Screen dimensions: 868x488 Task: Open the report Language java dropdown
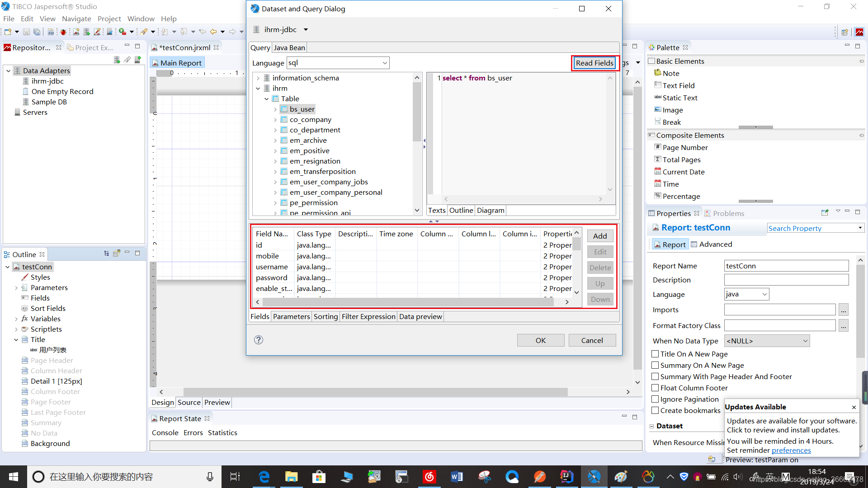[746, 294]
